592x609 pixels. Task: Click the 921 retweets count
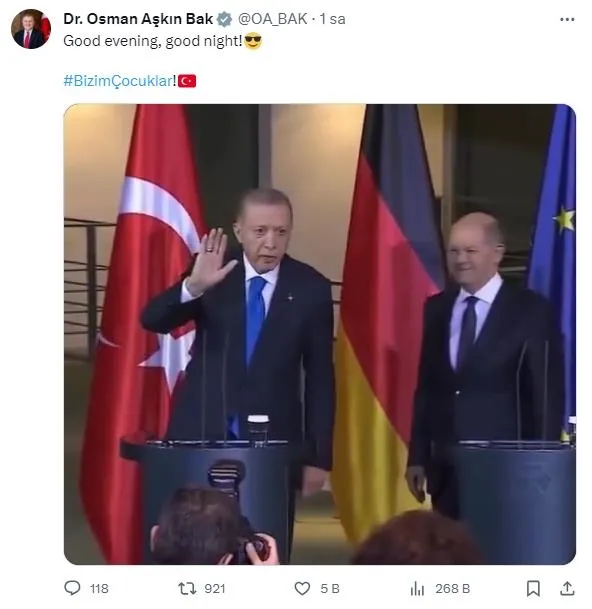(215, 588)
